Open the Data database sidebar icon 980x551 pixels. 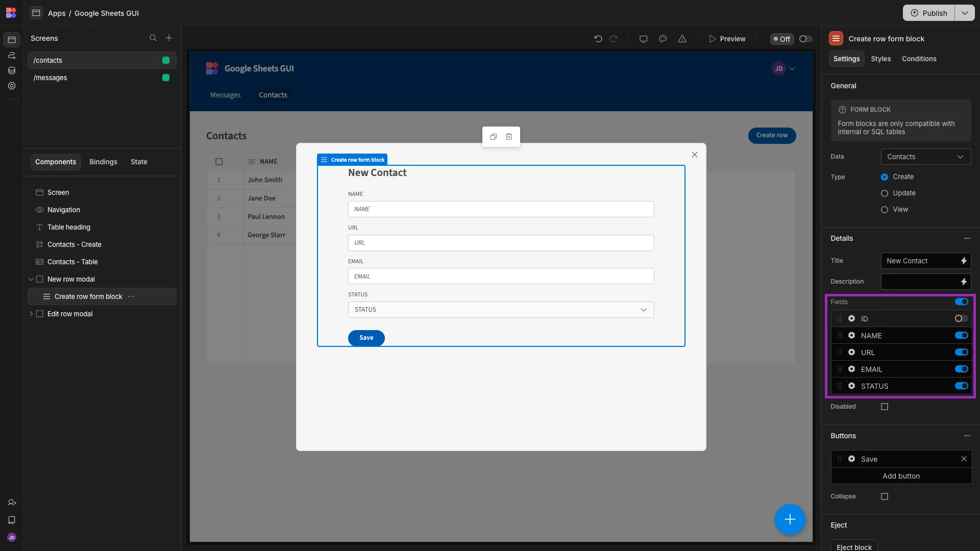[12, 70]
